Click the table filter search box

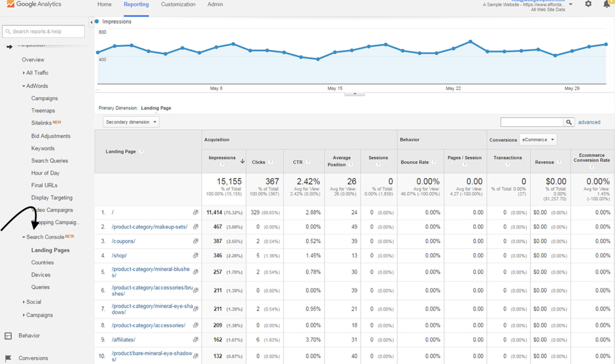[532, 122]
